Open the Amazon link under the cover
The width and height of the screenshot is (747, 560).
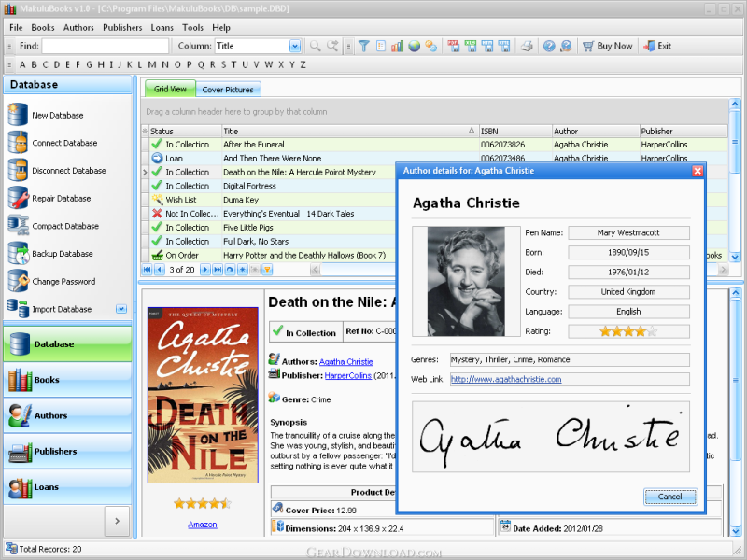[x=203, y=525]
